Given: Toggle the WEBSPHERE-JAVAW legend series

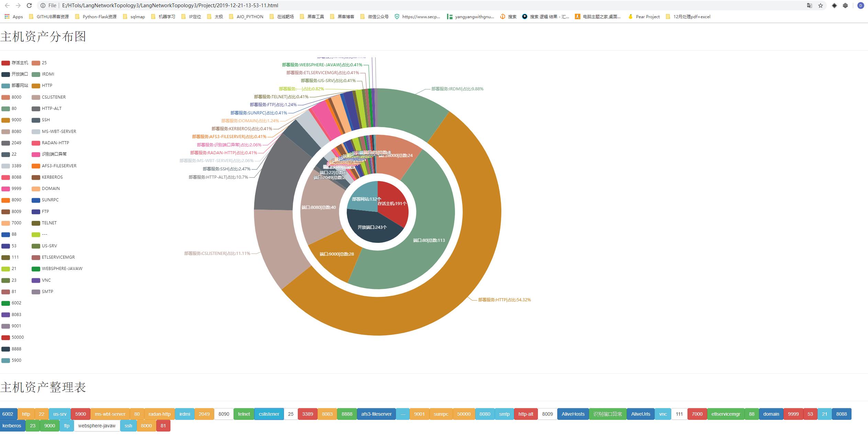Looking at the screenshot, I should click(x=57, y=269).
